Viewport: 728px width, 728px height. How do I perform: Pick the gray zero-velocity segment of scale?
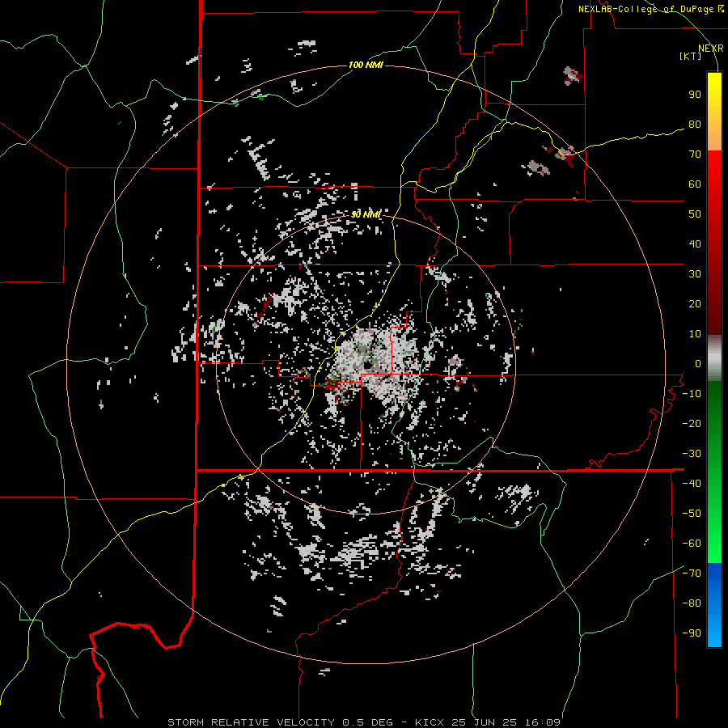point(714,358)
